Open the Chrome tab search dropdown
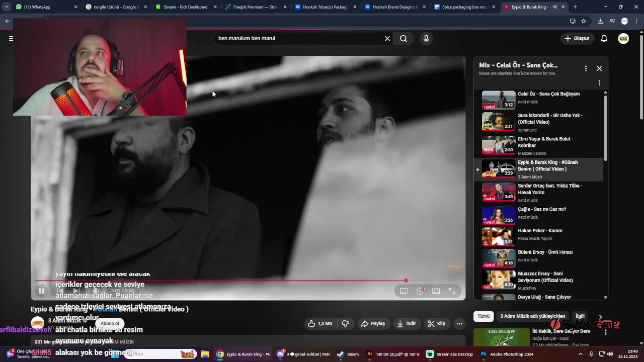 pyautogui.click(x=6, y=7)
